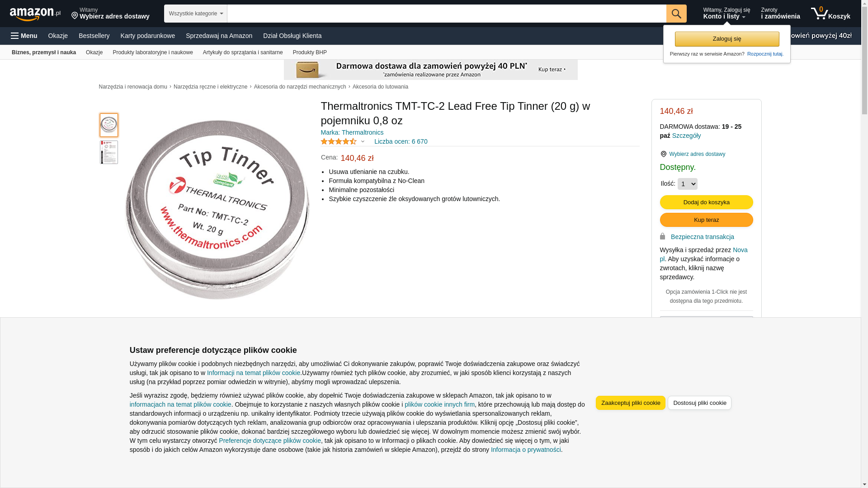Expand the Wszystkie kategorie dropdown
Image resolution: width=868 pixels, height=488 pixels.
[x=196, y=14]
